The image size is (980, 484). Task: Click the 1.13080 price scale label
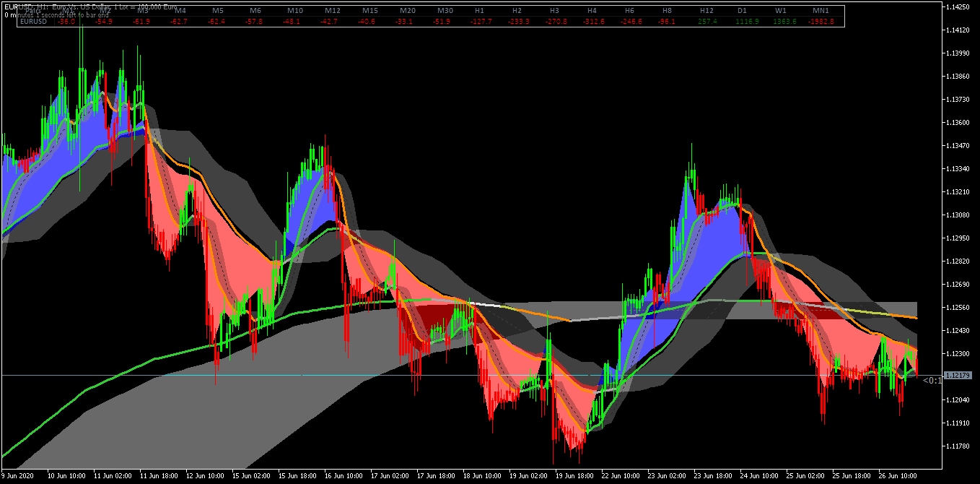[x=956, y=215]
